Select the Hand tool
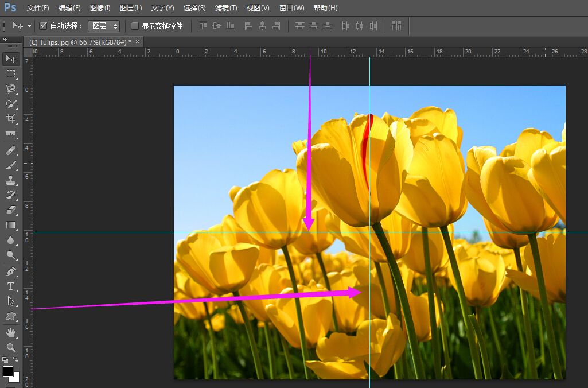The image size is (588, 388). click(11, 333)
